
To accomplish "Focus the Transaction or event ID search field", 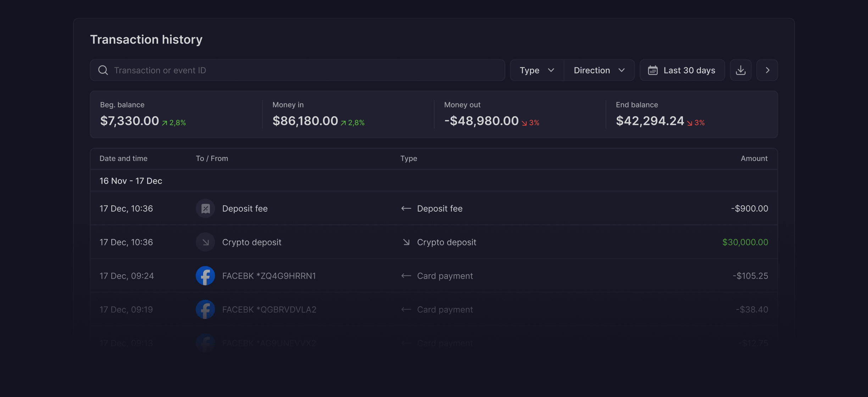I will (297, 70).
